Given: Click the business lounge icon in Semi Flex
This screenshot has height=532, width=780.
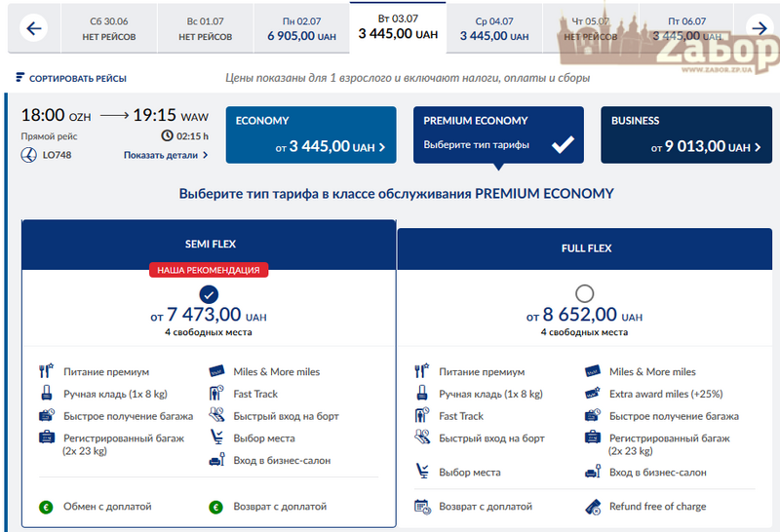Looking at the screenshot, I should pos(216,460).
